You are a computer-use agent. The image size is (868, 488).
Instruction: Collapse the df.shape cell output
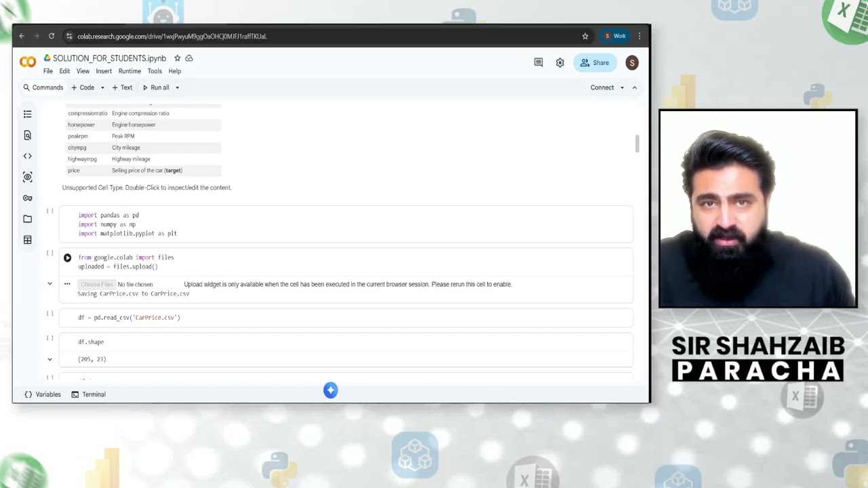coord(50,359)
